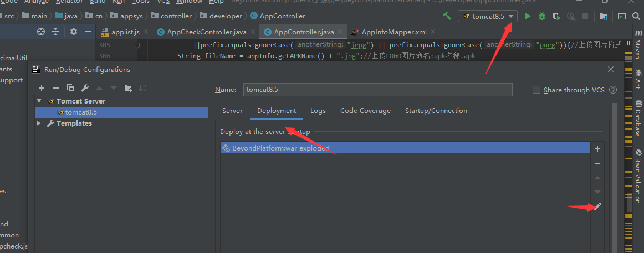
Task: Add deployment artifact with plus icon
Action: pos(597,149)
